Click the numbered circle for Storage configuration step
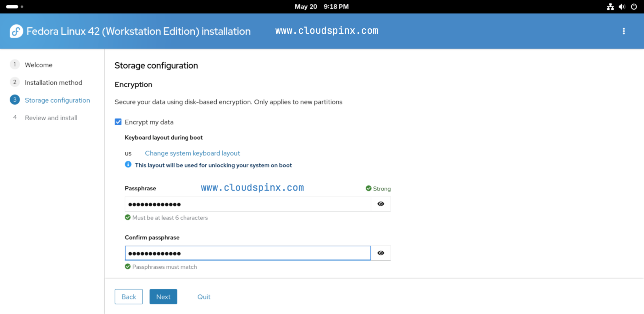644x314 pixels. tap(14, 100)
